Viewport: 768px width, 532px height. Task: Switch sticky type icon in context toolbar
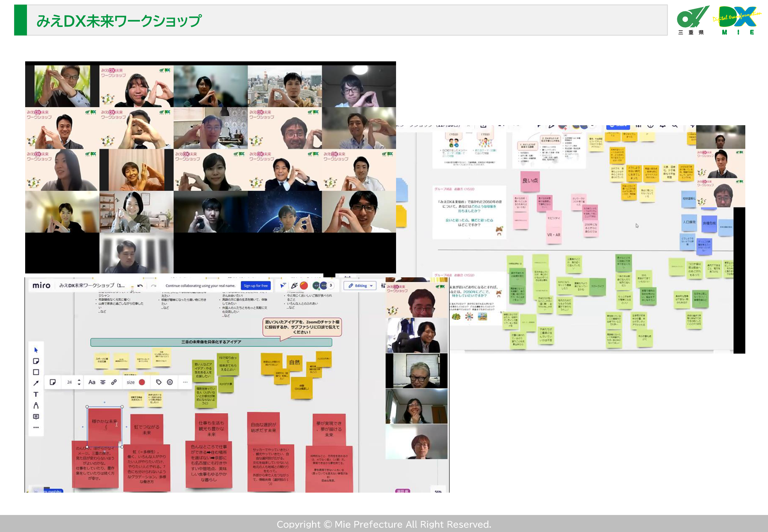pos(52,382)
